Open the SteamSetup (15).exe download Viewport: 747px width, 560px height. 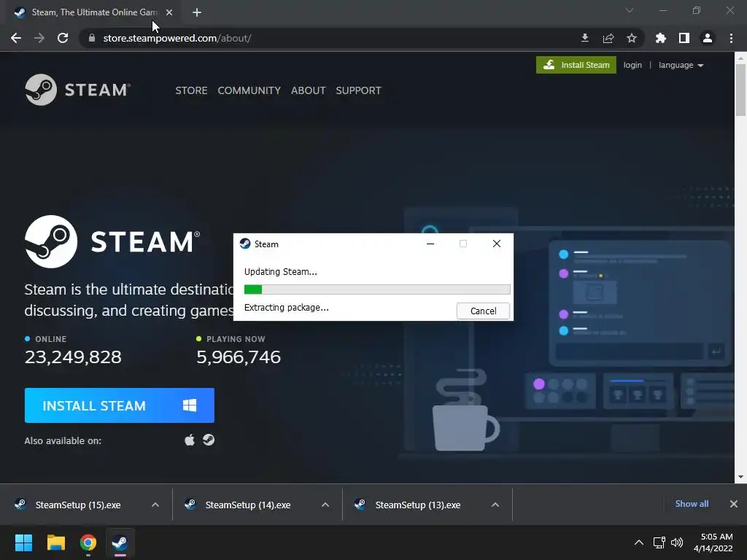(79, 505)
